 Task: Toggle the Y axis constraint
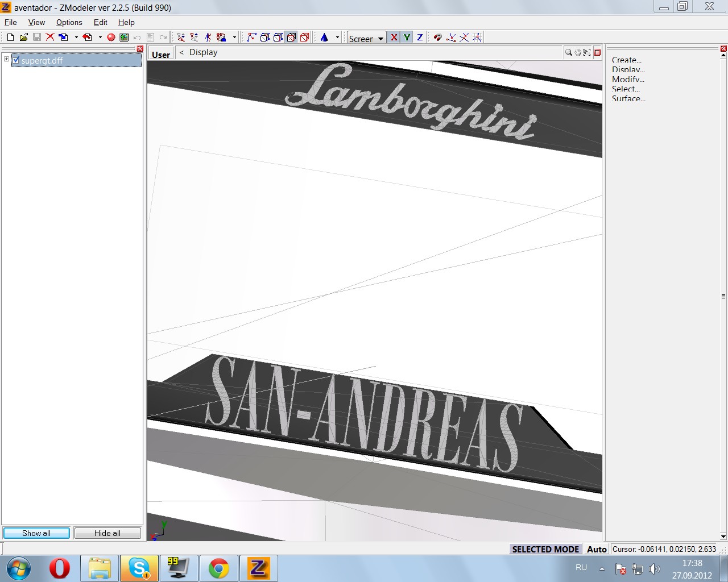(407, 38)
